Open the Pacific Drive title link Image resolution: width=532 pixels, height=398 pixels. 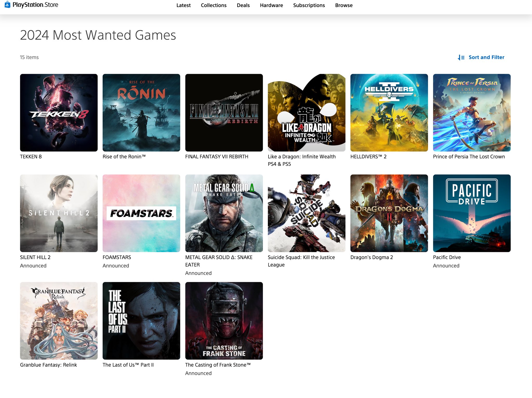pos(447,257)
